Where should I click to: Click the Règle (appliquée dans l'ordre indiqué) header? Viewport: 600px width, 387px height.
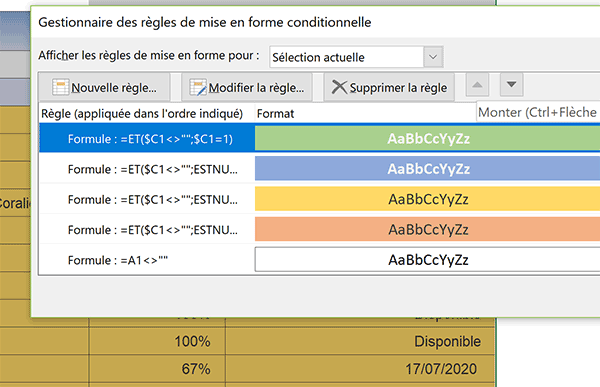[142, 114]
